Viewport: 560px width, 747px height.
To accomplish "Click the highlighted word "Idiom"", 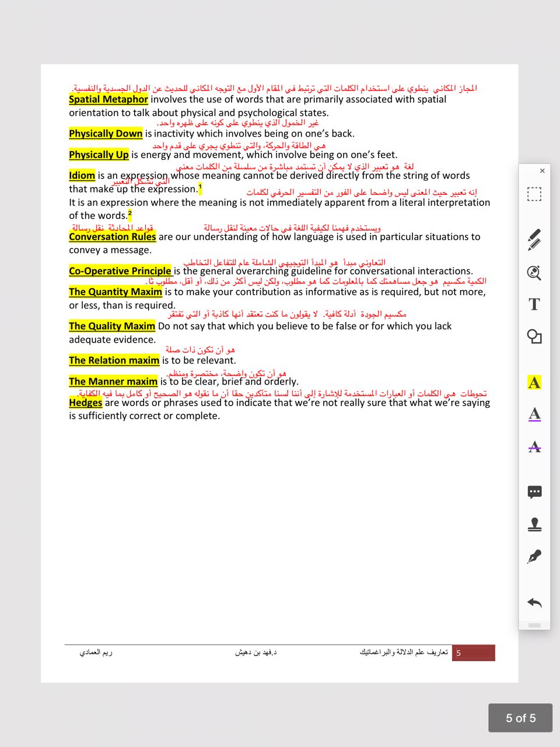I will [x=82, y=176].
